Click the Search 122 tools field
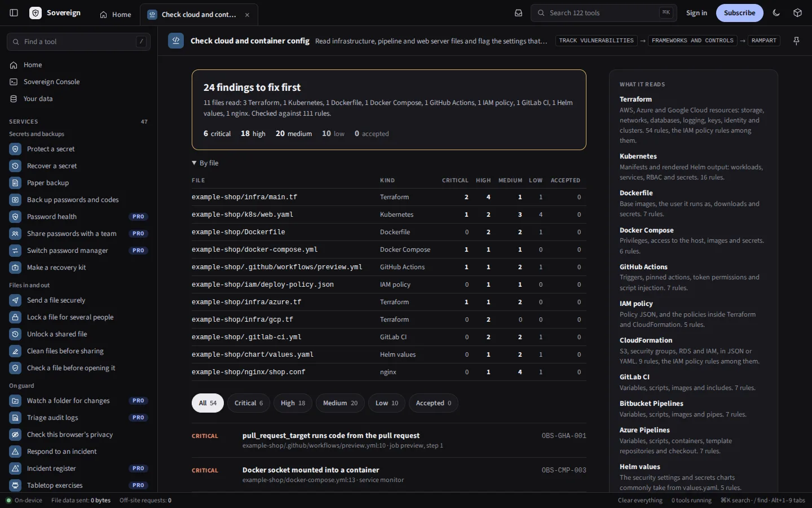This screenshot has height=508, width=812. tap(603, 13)
